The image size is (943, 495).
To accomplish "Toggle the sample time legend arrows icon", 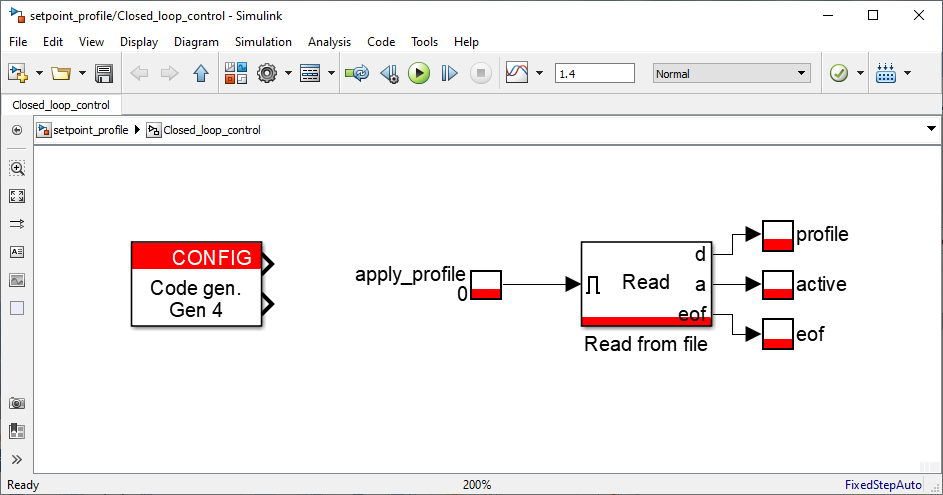I will (x=17, y=224).
